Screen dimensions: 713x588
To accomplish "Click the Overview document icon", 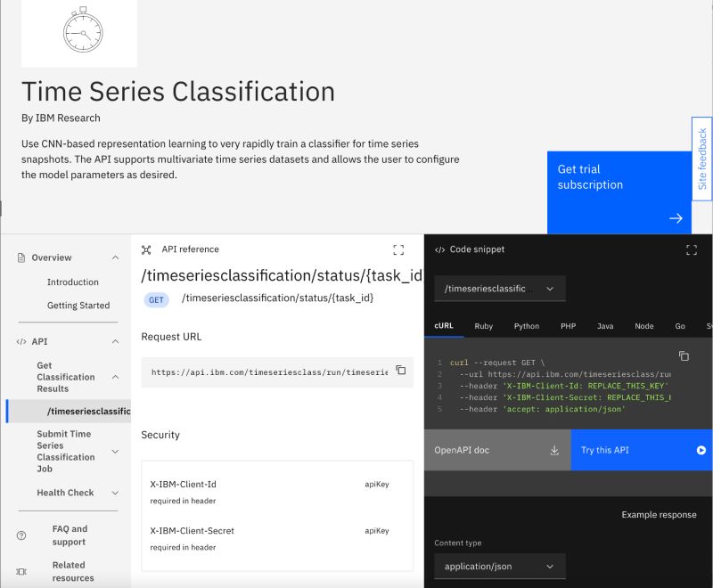I will coord(21,257).
